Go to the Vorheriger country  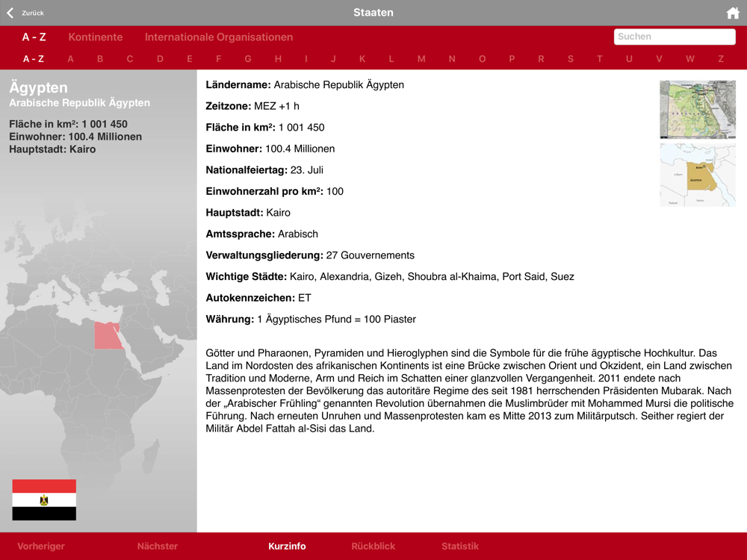[x=41, y=547]
